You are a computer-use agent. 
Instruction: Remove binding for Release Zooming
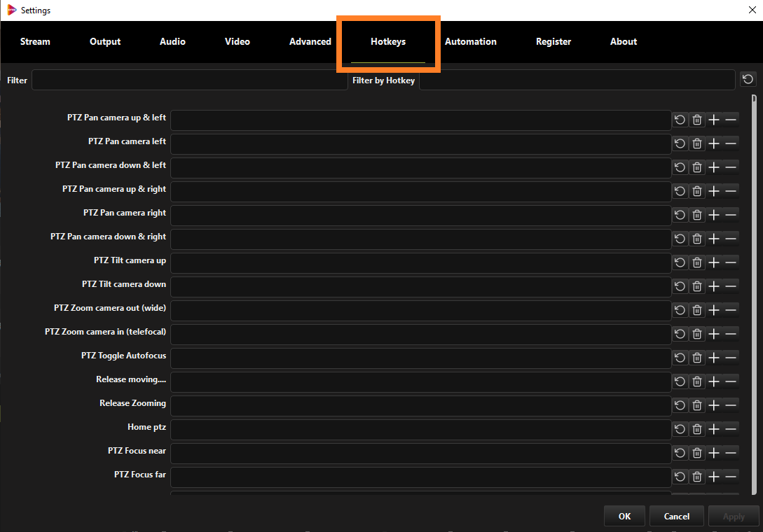(x=731, y=405)
